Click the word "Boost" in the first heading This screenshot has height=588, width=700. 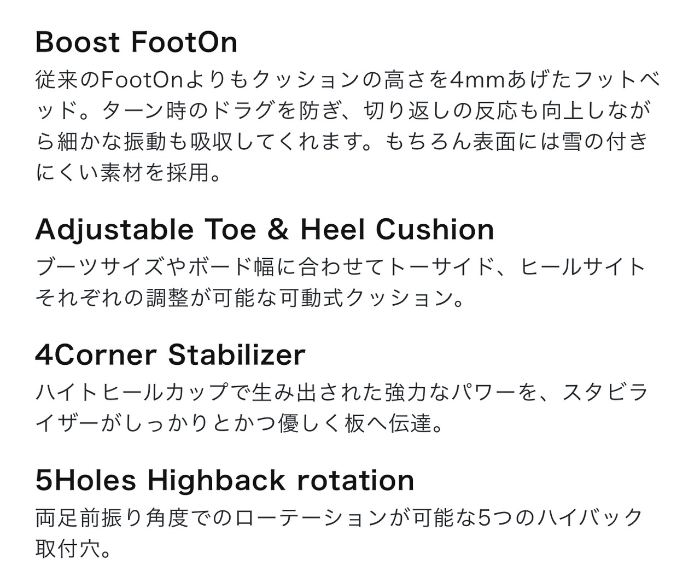tap(77, 42)
